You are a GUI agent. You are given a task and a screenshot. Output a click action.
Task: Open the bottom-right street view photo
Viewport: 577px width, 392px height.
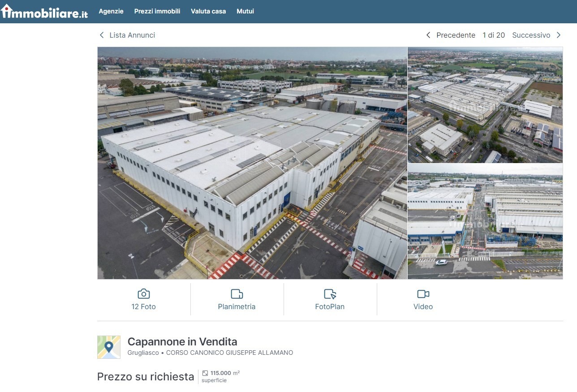pyautogui.click(x=485, y=221)
